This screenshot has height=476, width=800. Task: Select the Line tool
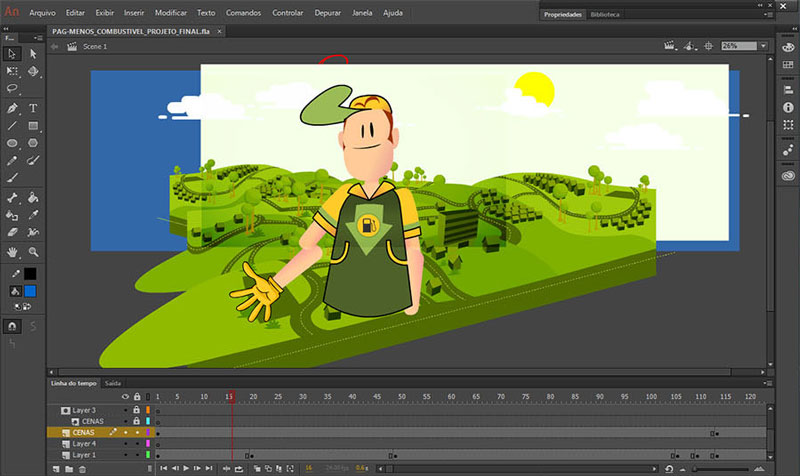tap(12, 126)
